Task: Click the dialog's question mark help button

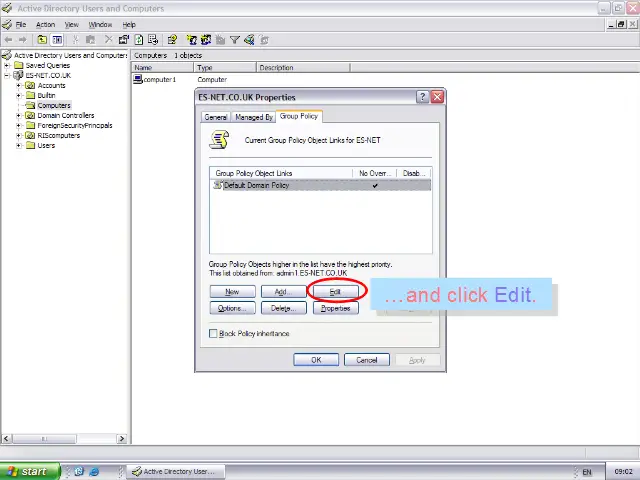Action: 422,97
